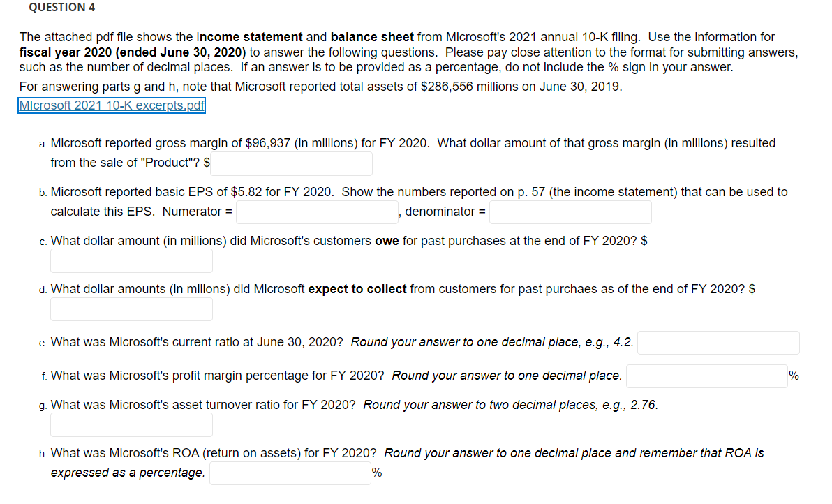The image size is (832, 504).
Task: Click the ROA percentage answer field
Action: pos(290,473)
